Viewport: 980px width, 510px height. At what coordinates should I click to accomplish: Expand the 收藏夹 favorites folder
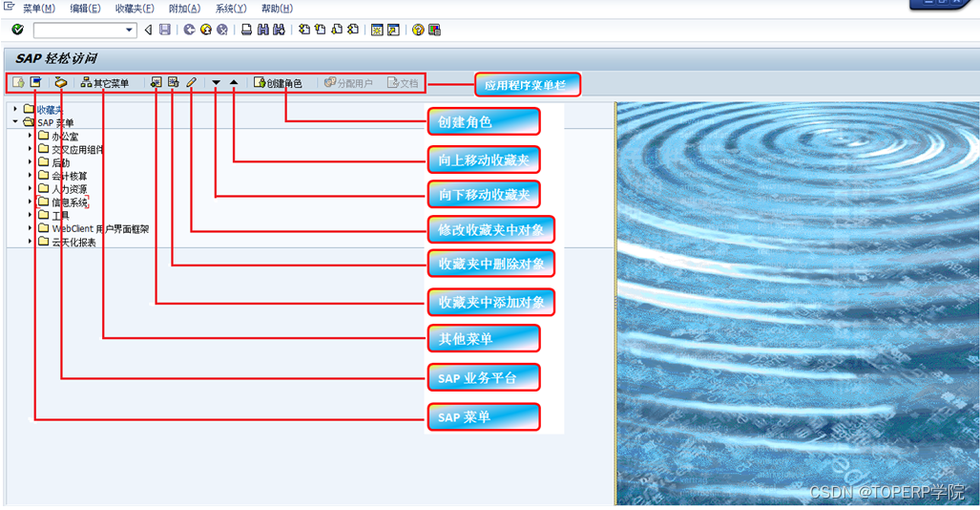pyautogui.click(x=15, y=109)
